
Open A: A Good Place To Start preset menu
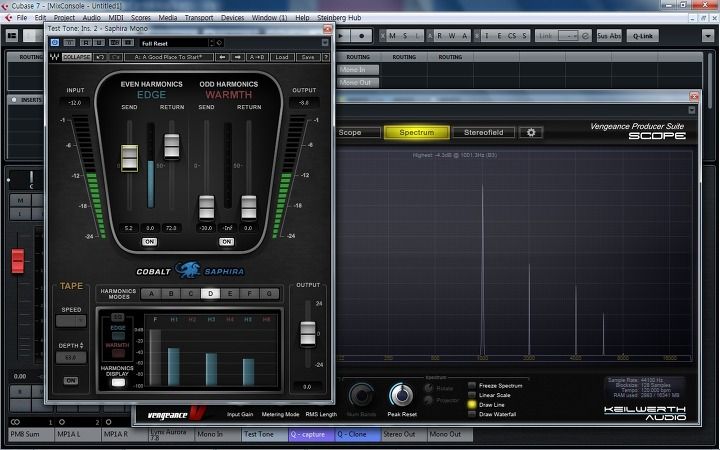point(169,57)
